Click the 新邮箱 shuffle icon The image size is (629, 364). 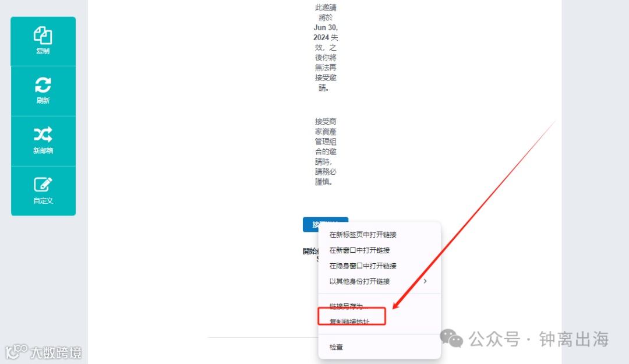click(x=43, y=135)
